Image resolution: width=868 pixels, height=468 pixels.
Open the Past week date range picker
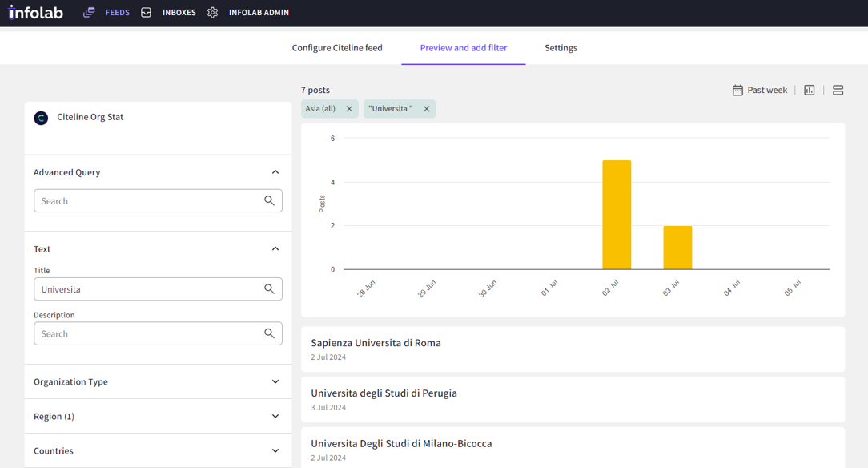pyautogui.click(x=760, y=91)
